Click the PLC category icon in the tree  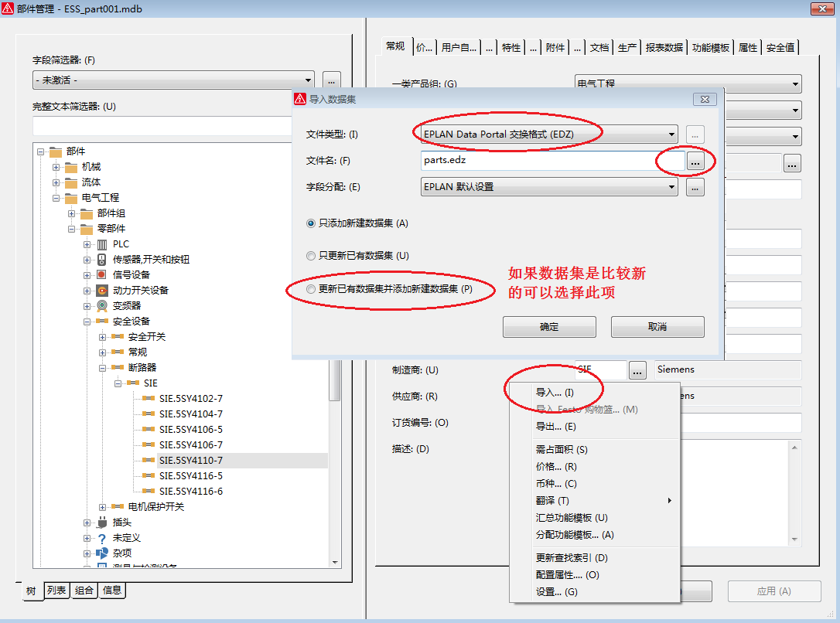[102, 244]
